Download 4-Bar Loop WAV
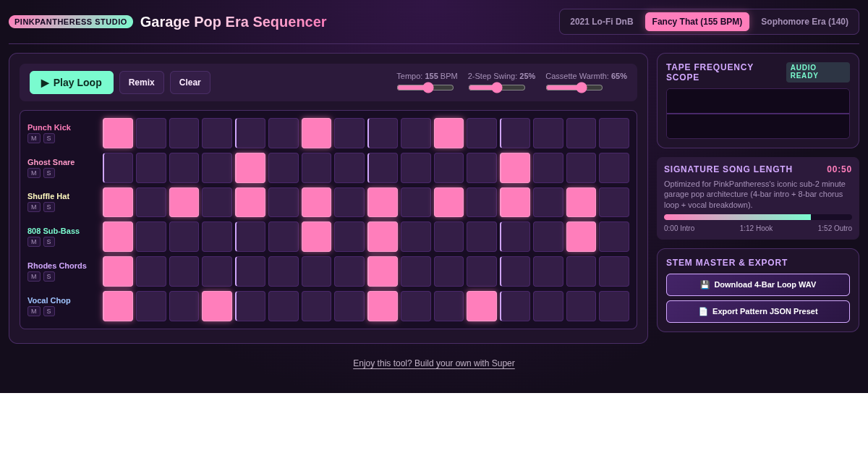Viewport: 868px width, 456px height. pos(758,284)
